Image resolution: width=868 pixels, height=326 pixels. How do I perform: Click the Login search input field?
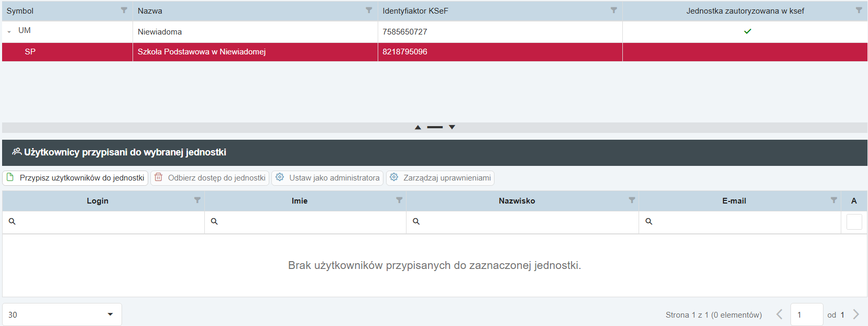click(x=107, y=222)
